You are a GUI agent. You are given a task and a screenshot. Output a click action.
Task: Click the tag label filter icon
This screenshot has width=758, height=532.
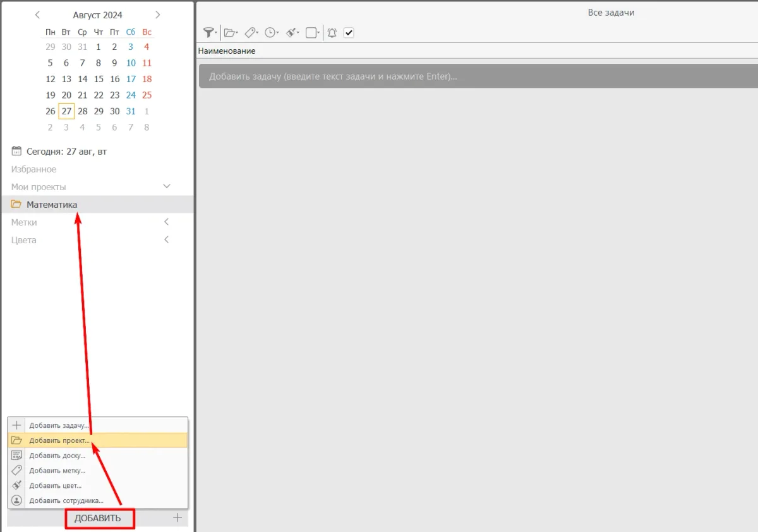point(251,33)
